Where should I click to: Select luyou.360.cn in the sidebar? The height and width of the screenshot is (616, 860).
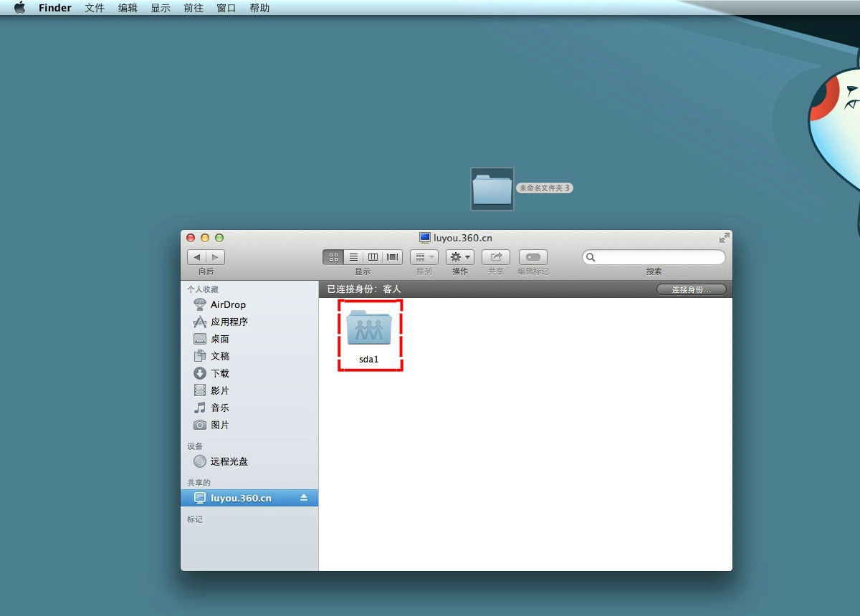point(249,498)
